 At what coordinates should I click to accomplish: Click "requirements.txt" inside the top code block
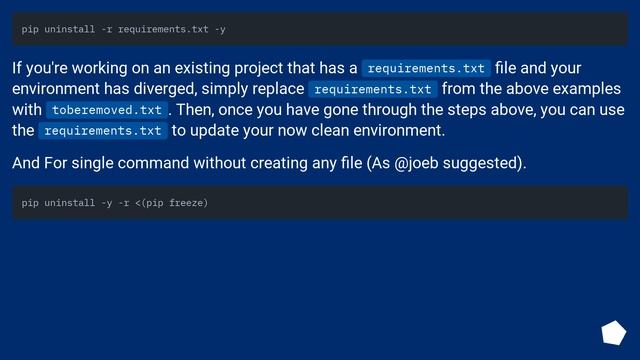click(163, 29)
